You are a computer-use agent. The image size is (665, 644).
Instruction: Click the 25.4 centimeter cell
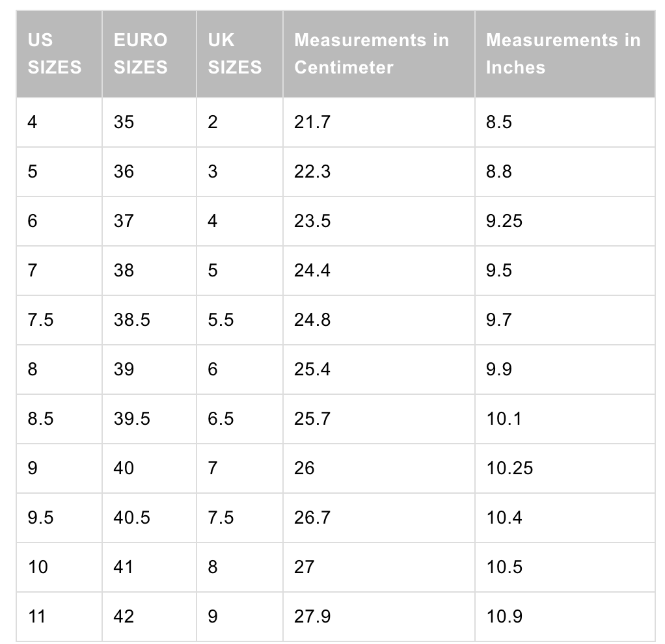click(312, 369)
